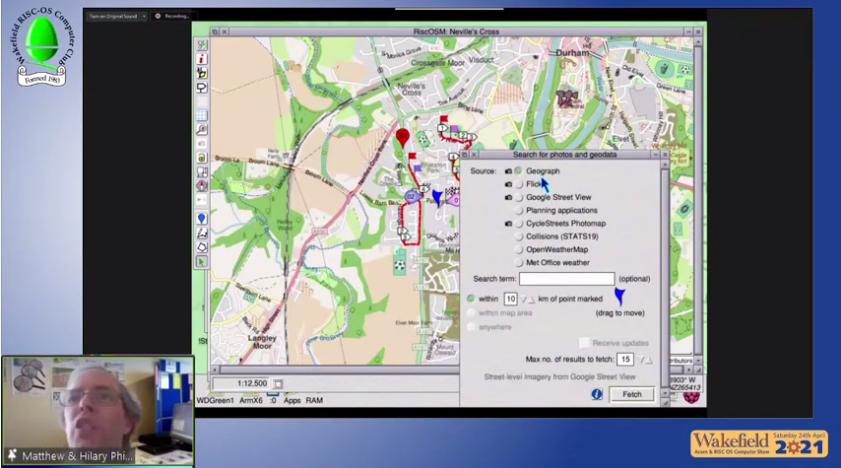The image size is (841, 468).
Task: Select Planning applications source
Action: click(x=519, y=210)
